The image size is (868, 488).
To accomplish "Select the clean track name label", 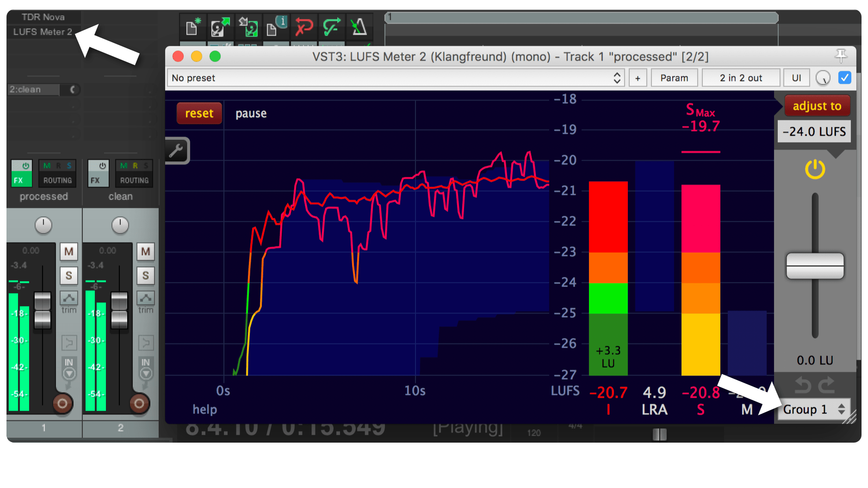I will pos(120,196).
